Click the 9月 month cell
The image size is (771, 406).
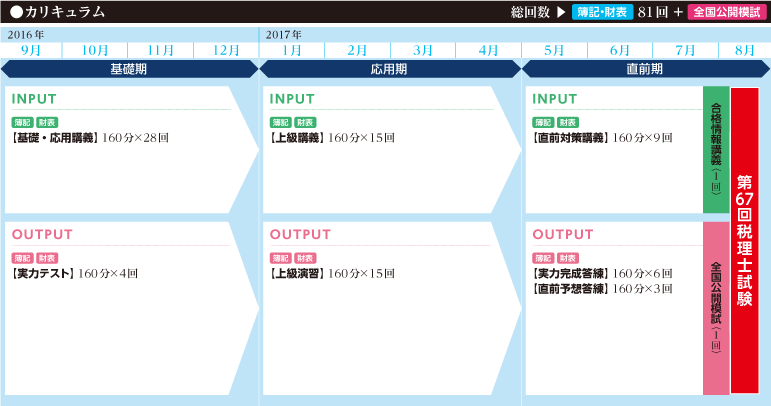[x=31, y=50]
